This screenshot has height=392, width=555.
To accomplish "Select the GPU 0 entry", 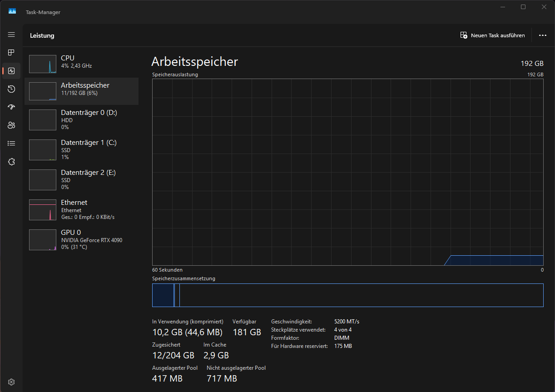I will 81,239.
